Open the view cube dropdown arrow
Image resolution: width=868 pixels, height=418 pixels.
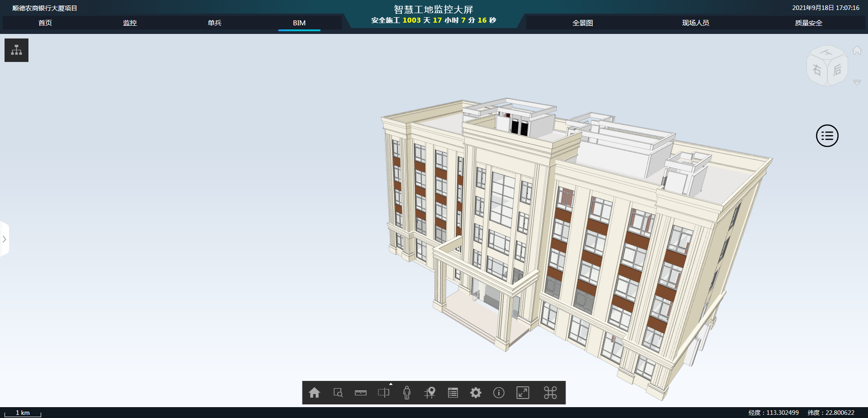click(857, 82)
